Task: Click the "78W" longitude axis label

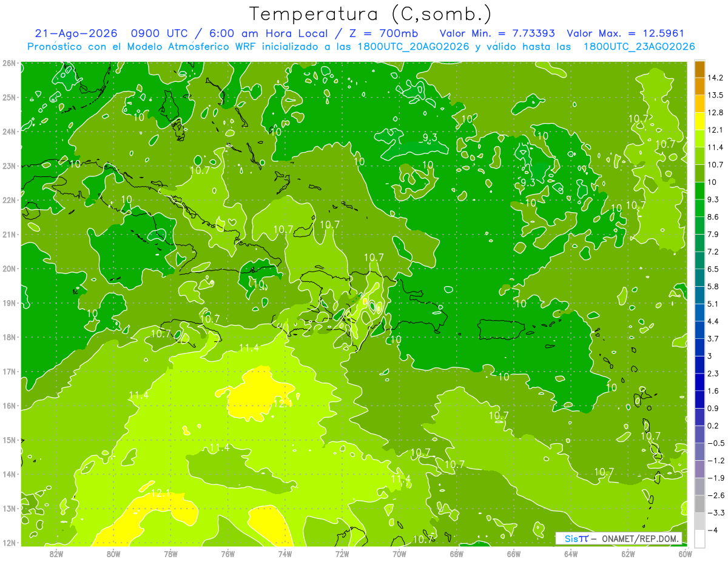Action: tap(170, 554)
